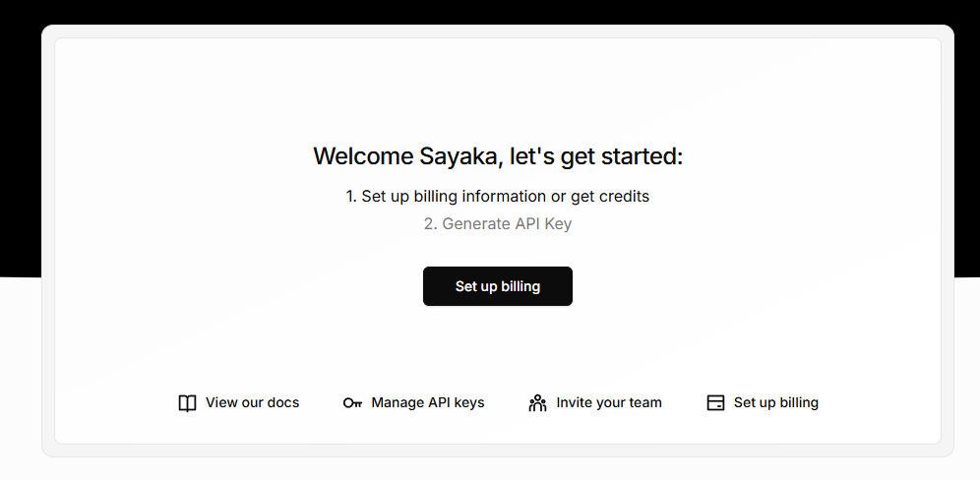Click the black background banner outside card

[490, 11]
